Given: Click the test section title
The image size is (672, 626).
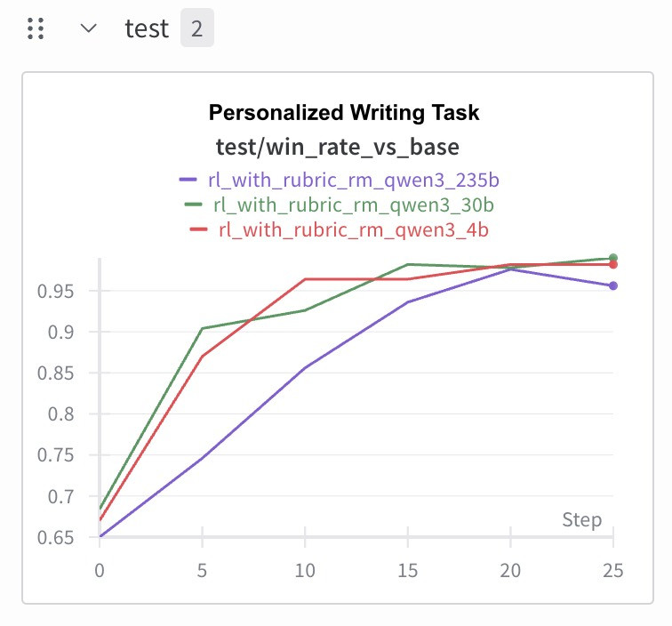Looking at the screenshot, I should pyautogui.click(x=147, y=28).
